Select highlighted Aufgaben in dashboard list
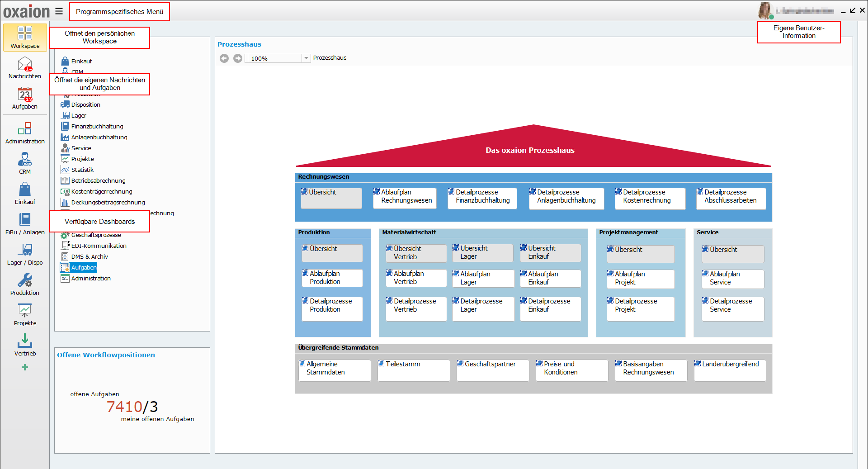Screen dimensions: 868x469 (79, 267)
